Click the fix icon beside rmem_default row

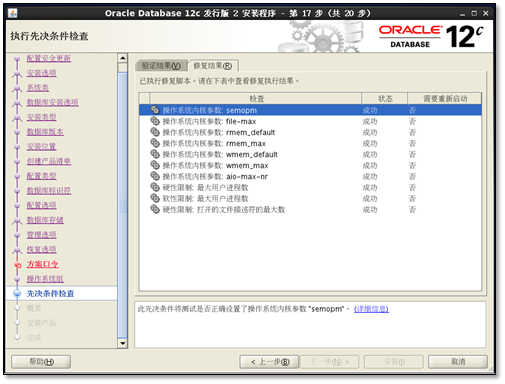[x=155, y=132]
